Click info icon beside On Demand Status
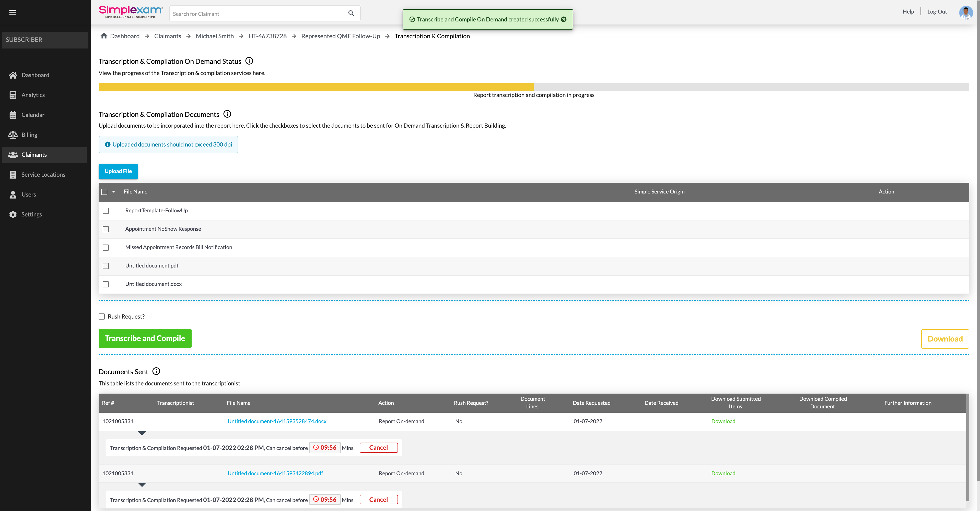980x511 pixels. pos(249,61)
